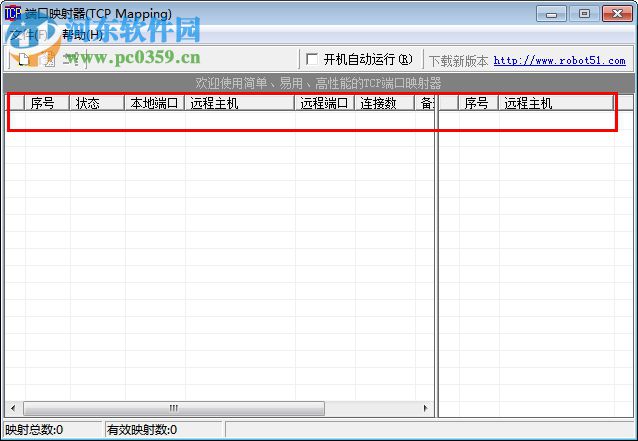Image resolution: width=638 pixels, height=441 pixels.
Task: Click 序号 header in the connections pane
Action: [x=478, y=103]
